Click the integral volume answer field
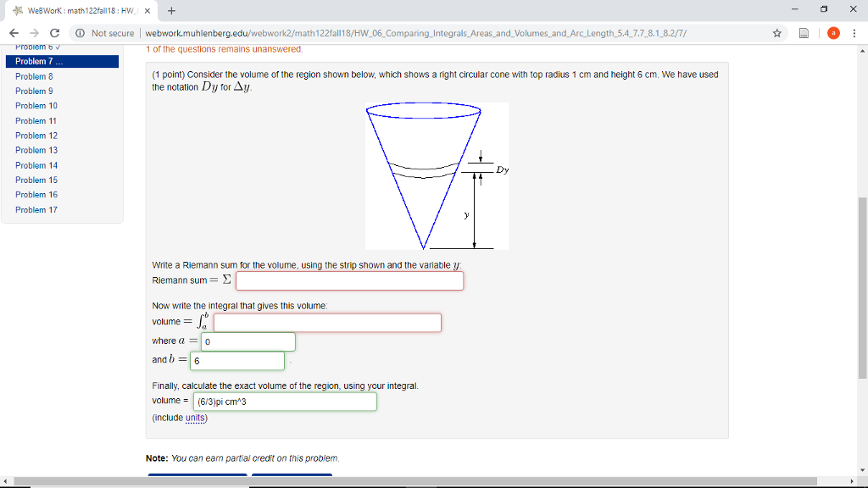Viewport: 868px width, 488px height. coord(327,322)
